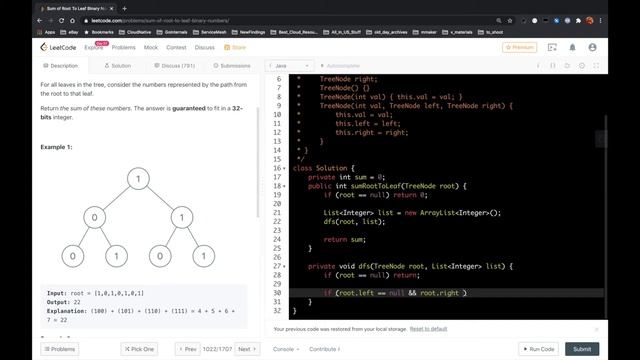
Task: Go forward in browser
Action: 51,20
